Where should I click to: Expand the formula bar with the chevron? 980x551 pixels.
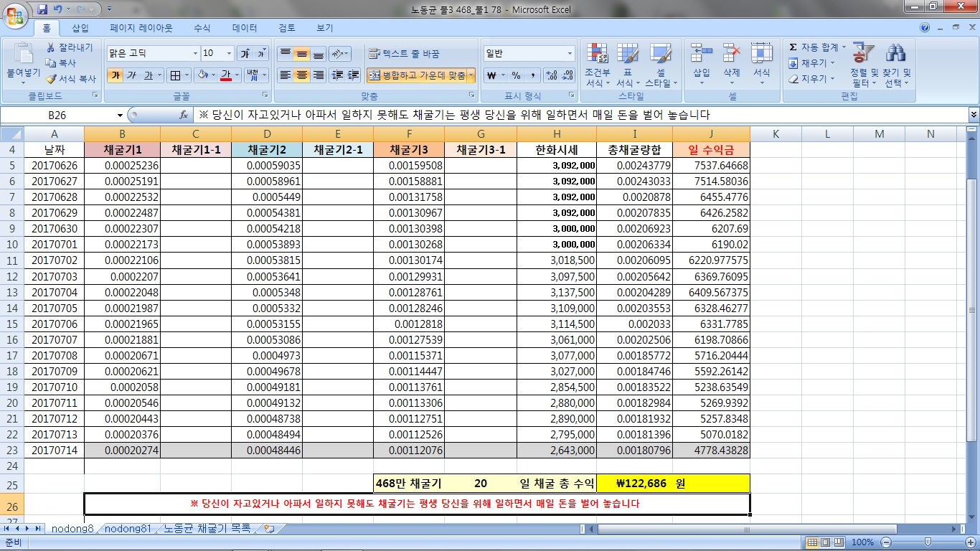point(974,115)
